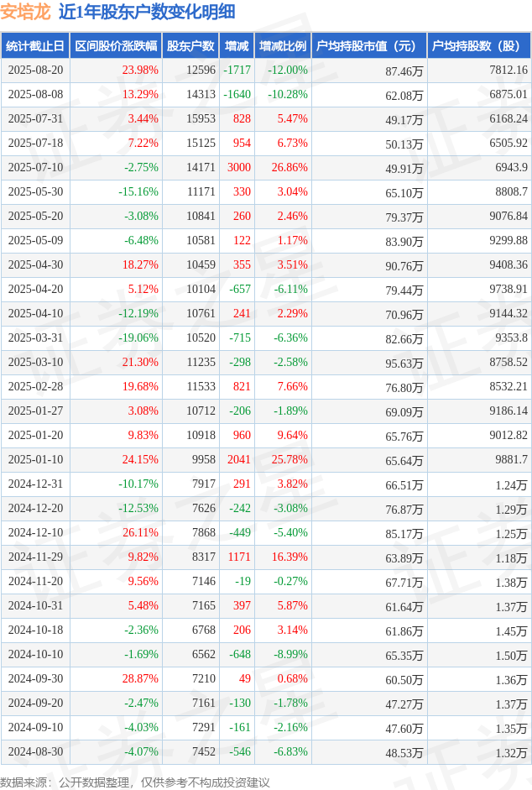Screen dimensions: 532x790
Task: Click the 3000 increase value
Action: click(239, 167)
